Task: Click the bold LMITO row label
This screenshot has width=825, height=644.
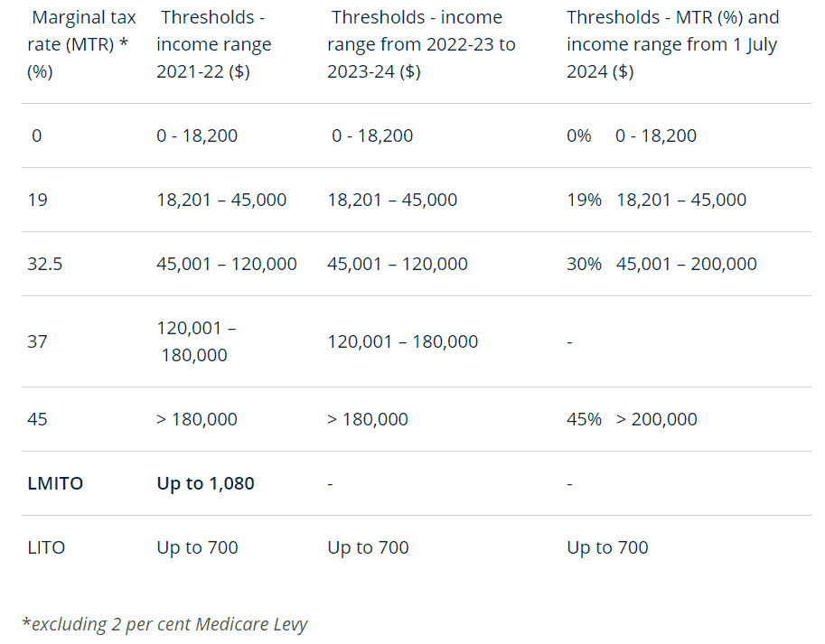Action: 55,483
